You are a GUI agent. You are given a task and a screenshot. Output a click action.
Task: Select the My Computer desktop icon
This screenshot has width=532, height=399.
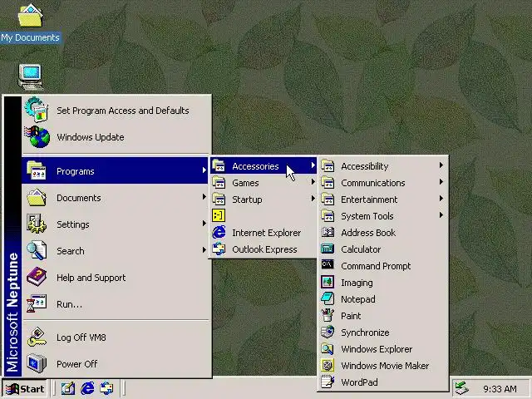tap(30, 76)
